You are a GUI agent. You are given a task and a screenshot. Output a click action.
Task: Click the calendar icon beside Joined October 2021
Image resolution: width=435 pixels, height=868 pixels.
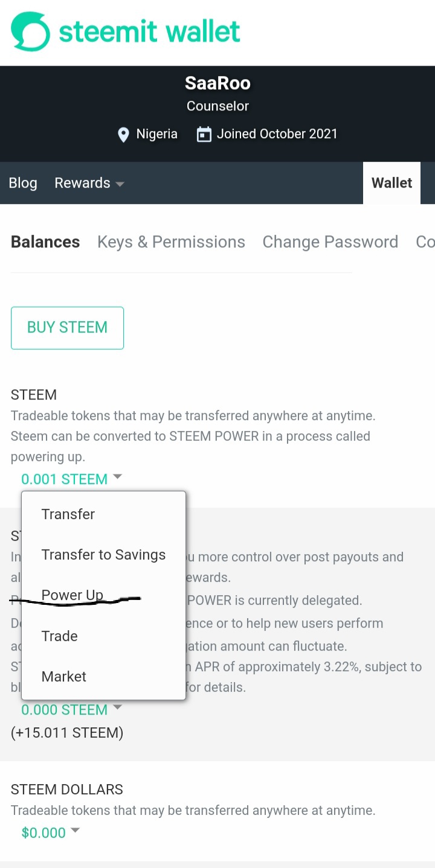204,135
